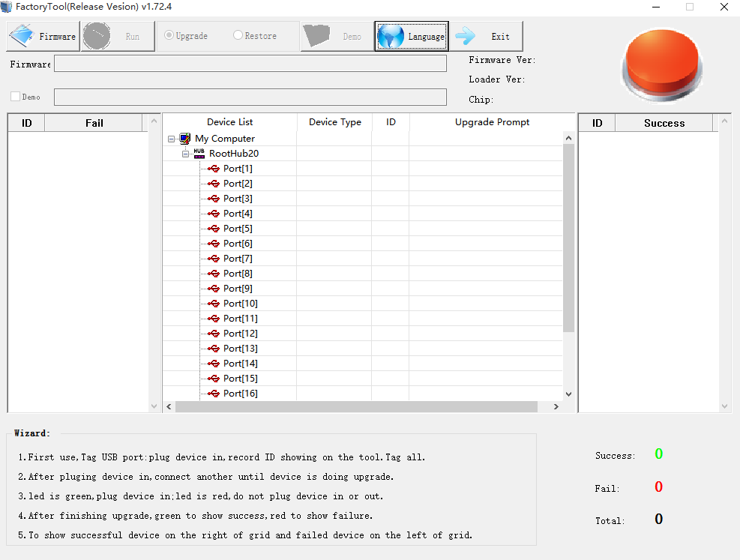Click the device list horizontal scrollbar thumb
Image resolution: width=740 pixels, height=560 pixels.
pyautogui.click(x=356, y=406)
